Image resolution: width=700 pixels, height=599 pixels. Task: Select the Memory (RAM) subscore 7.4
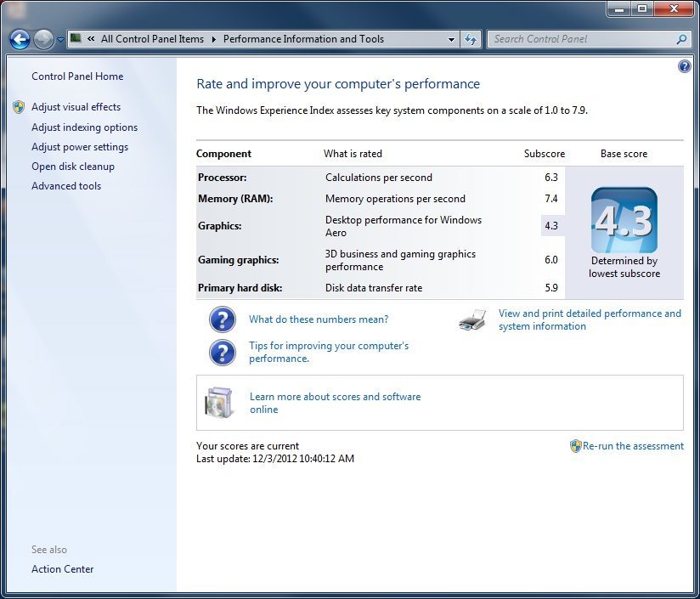coord(551,199)
